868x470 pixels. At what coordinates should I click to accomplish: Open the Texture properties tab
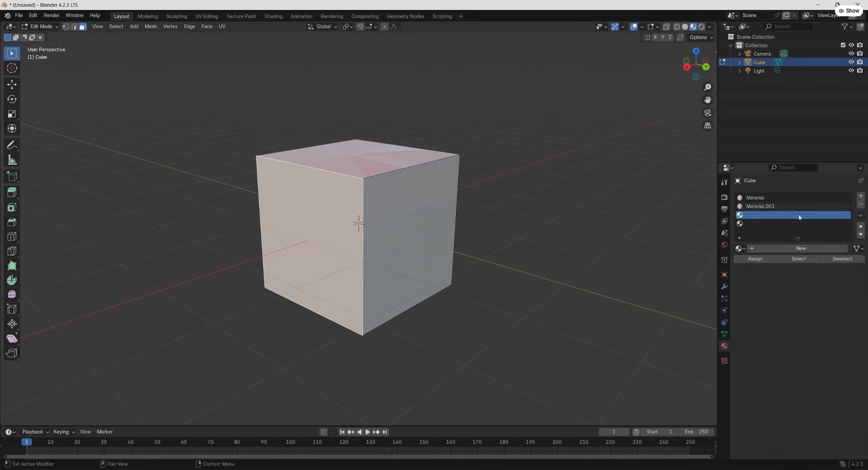[724, 361]
